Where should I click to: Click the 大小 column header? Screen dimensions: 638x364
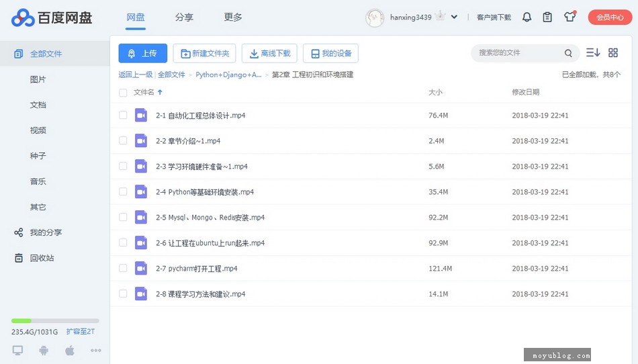click(x=435, y=92)
